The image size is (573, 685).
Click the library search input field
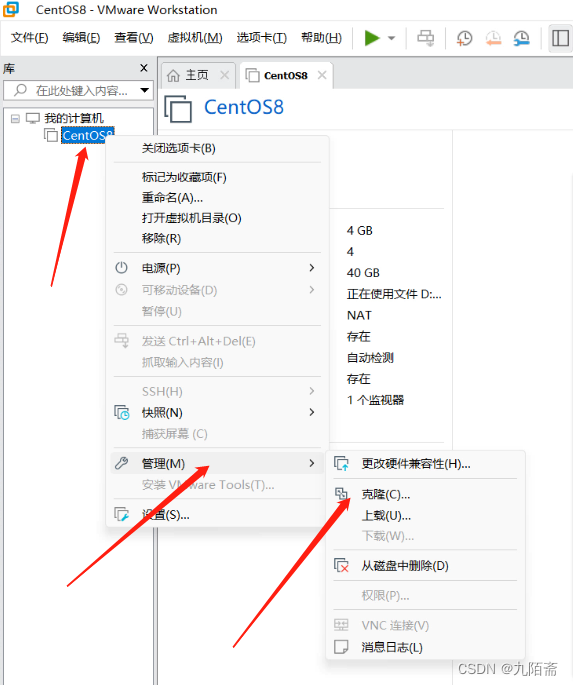[79, 90]
